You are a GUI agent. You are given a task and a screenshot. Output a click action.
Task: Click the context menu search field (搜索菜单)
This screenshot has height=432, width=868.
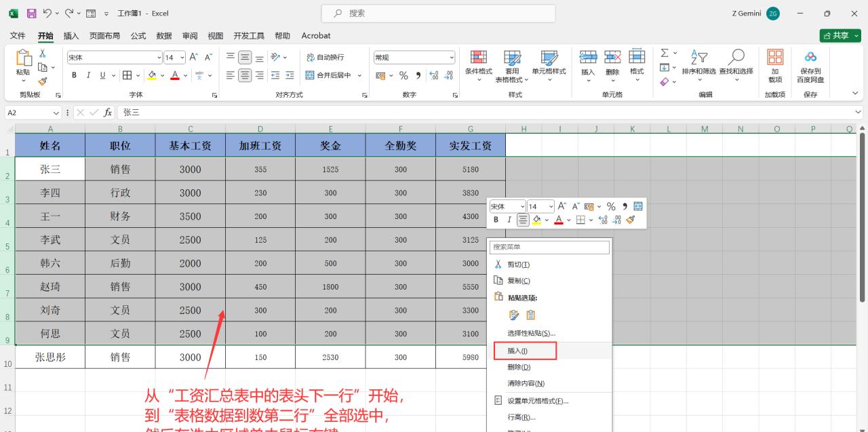549,247
